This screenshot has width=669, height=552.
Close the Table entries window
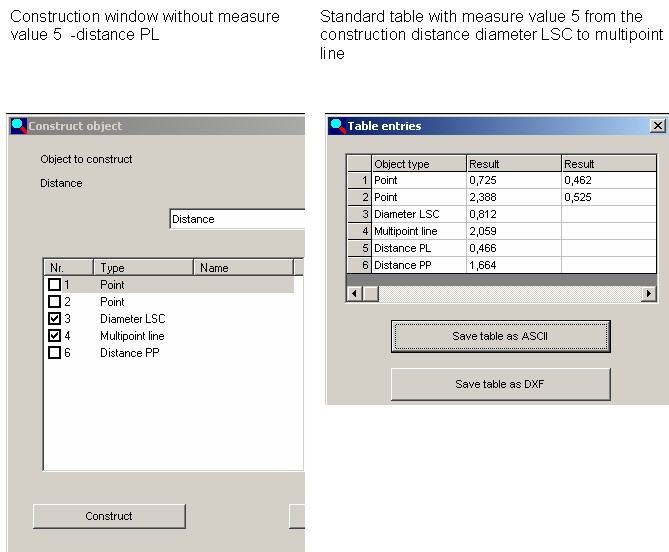657,125
